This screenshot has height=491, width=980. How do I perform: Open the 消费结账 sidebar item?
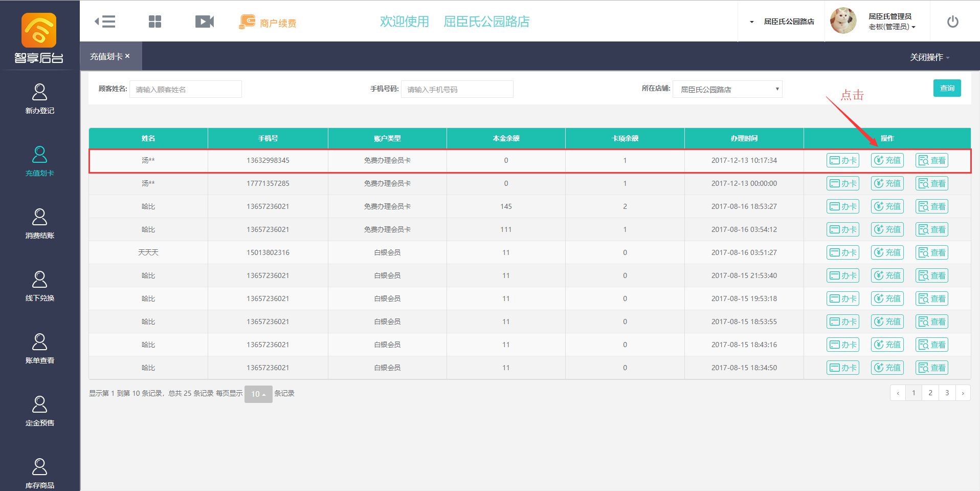(40, 224)
